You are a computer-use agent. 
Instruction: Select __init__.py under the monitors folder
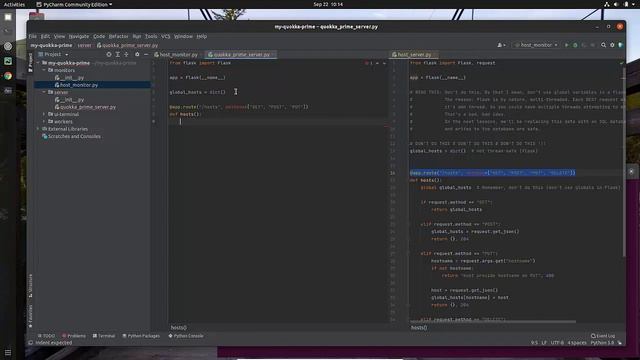[72, 78]
